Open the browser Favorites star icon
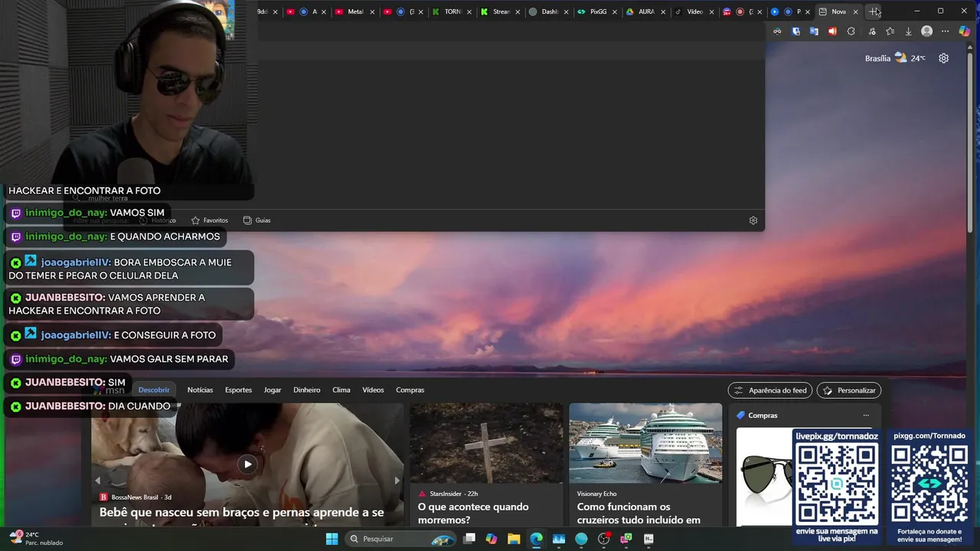Image resolution: width=980 pixels, height=551 pixels. tap(890, 31)
